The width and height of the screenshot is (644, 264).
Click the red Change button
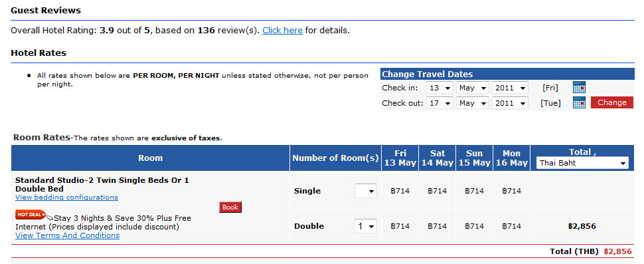[612, 102]
